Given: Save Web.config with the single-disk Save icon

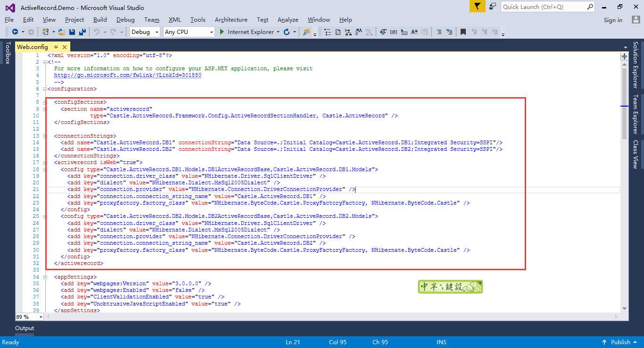Looking at the screenshot, I should pos(72,32).
